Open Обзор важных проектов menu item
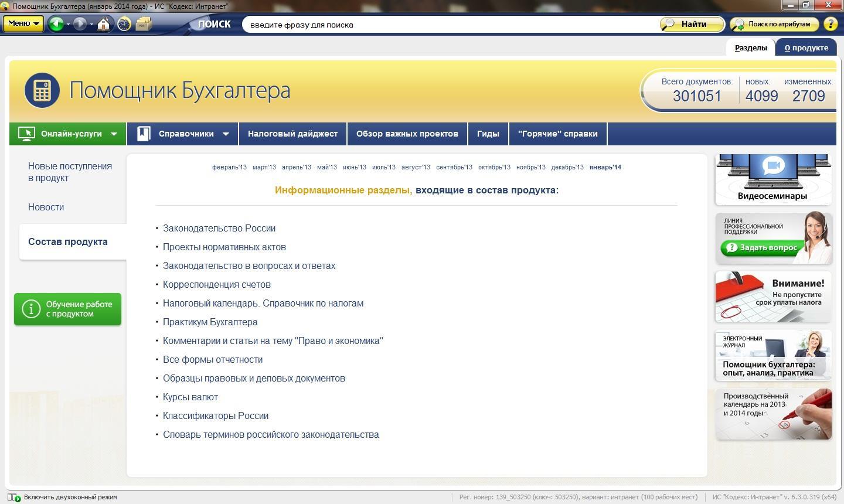Image resolution: width=844 pixels, height=504 pixels. coord(407,134)
